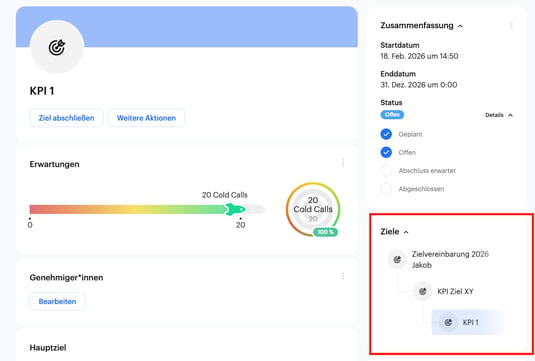Screen dimensions: 535x361
Task: Open the Genehmiger*innen three-dot menu
Action: point(343,276)
